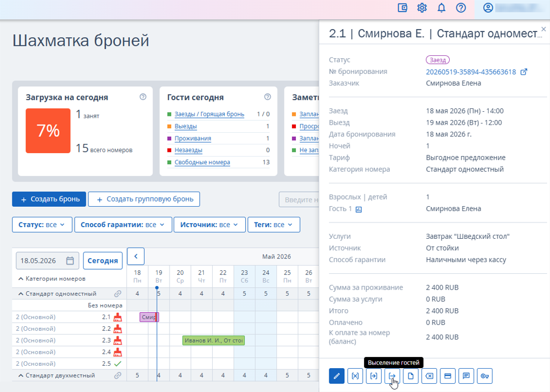
Task: Close the booking details side panel
Action: (544, 29)
